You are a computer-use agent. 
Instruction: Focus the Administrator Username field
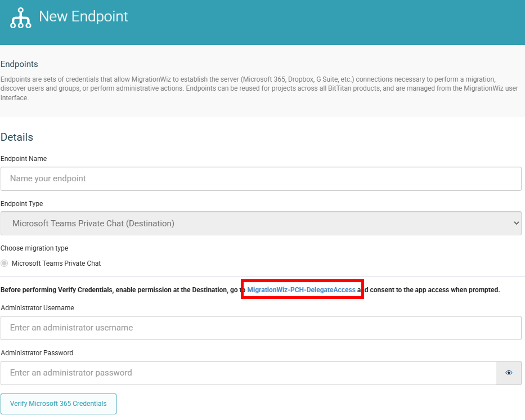point(261,328)
